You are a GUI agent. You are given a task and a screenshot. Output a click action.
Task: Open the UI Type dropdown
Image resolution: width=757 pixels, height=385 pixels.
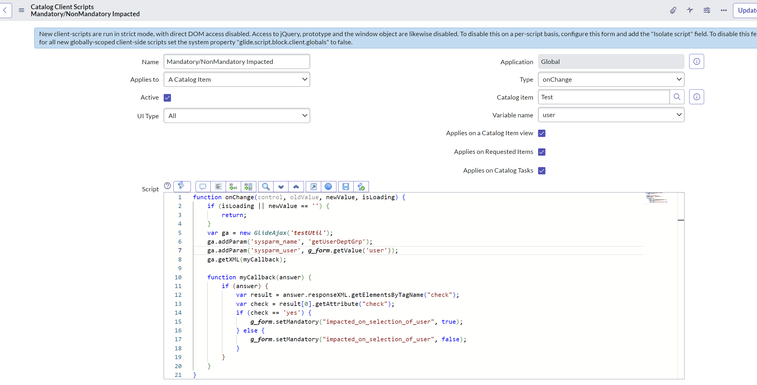tap(237, 115)
